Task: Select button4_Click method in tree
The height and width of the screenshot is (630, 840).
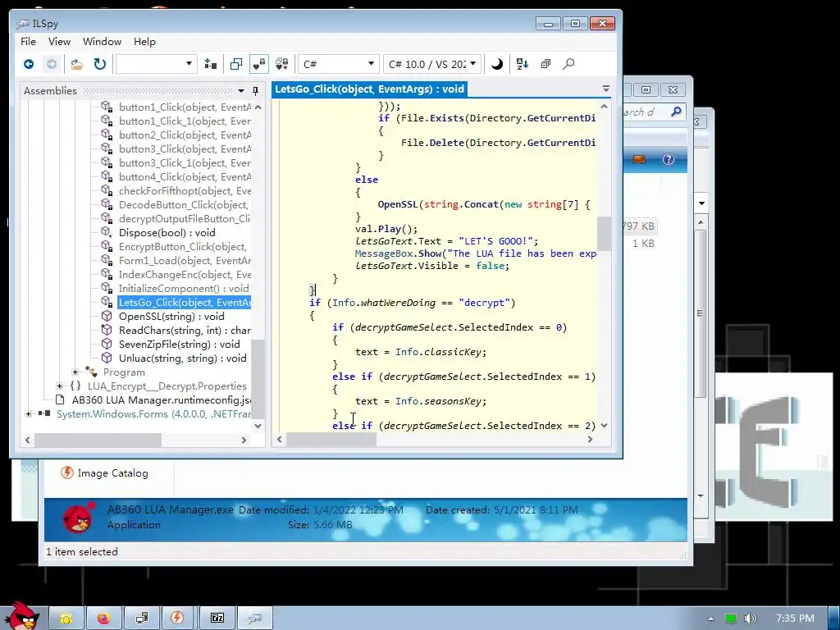Action: point(185,177)
